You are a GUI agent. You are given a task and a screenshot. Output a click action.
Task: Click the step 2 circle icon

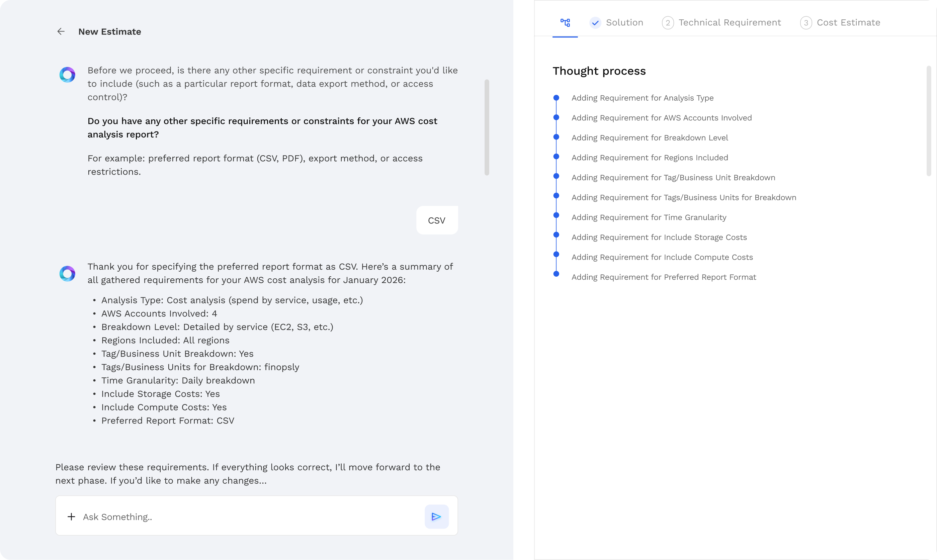(668, 23)
